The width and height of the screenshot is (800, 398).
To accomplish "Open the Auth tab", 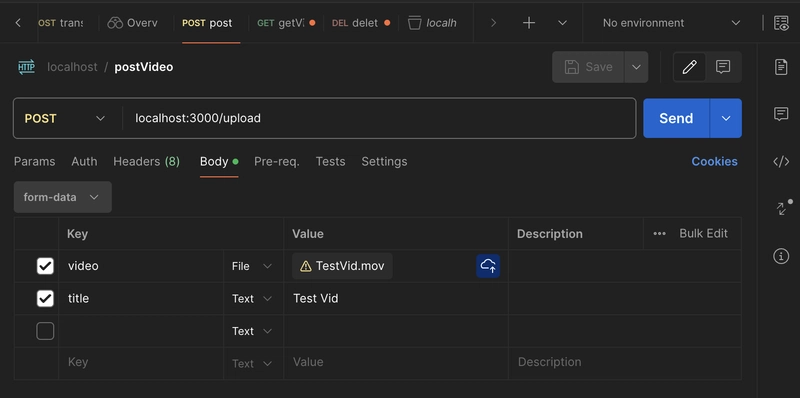I will click(x=84, y=162).
